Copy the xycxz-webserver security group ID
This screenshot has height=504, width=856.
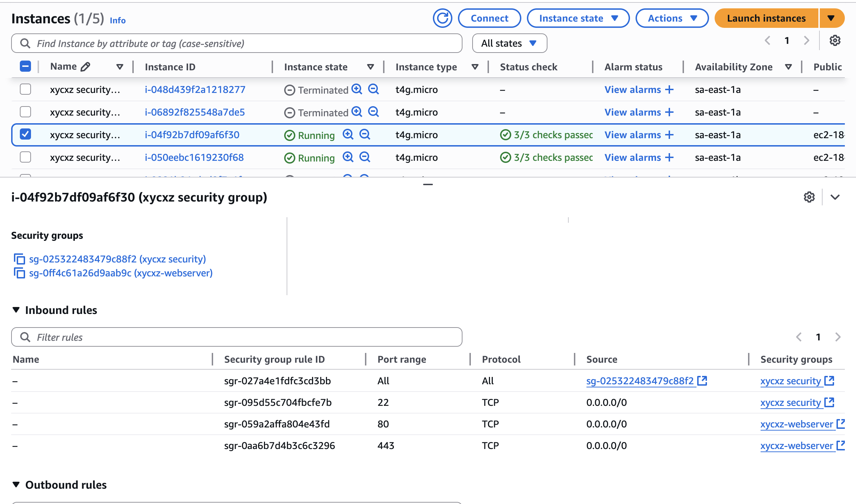pyautogui.click(x=19, y=273)
